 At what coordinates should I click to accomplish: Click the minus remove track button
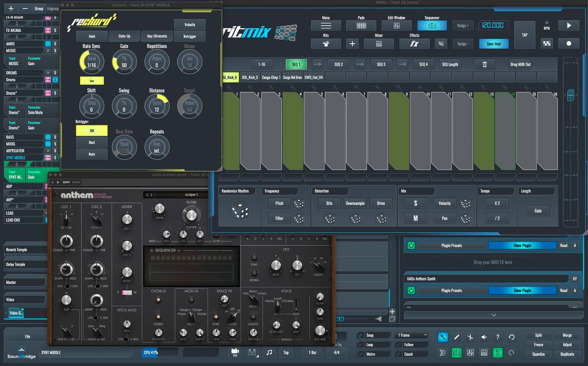[25, 8]
